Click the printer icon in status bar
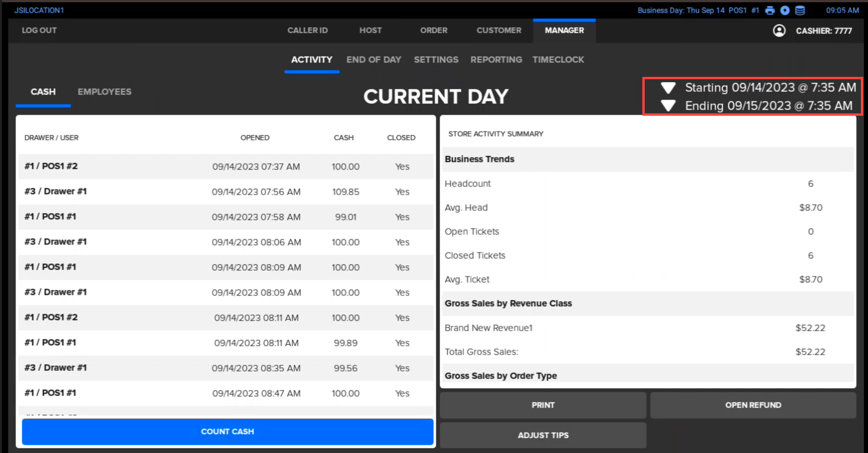This screenshot has height=453, width=868. pos(770,10)
